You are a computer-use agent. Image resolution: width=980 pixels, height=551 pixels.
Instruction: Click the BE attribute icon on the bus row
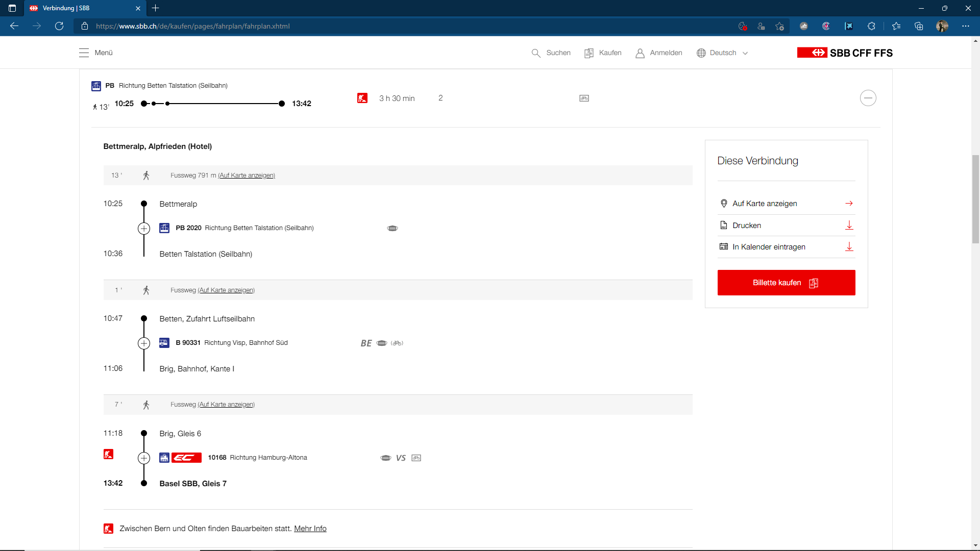pyautogui.click(x=366, y=343)
